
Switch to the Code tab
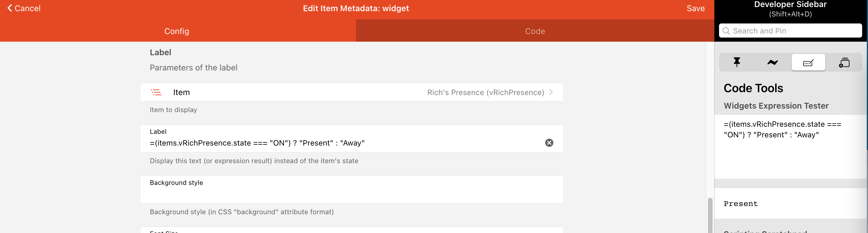click(535, 31)
